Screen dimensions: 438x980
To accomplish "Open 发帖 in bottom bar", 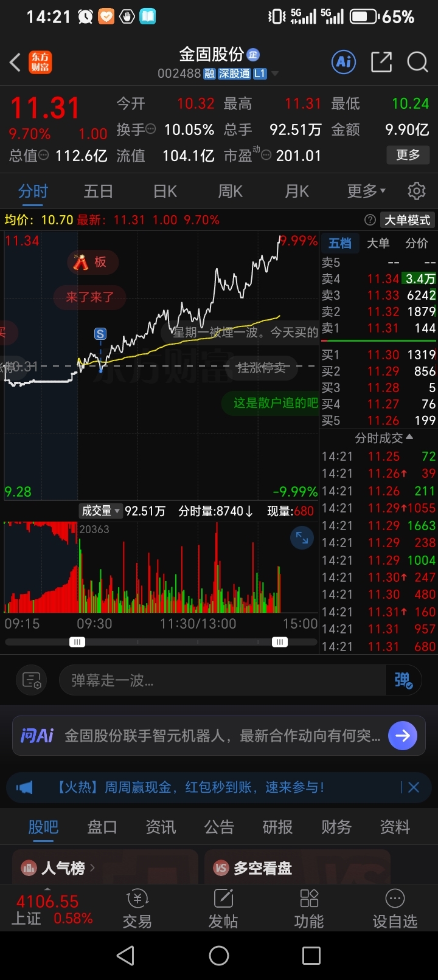I will 223,909.
